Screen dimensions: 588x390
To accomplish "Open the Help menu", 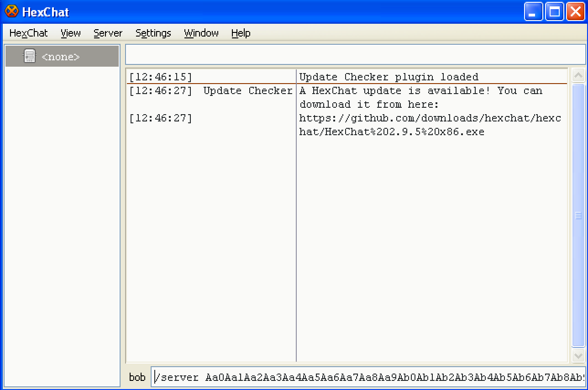I will pyautogui.click(x=241, y=33).
